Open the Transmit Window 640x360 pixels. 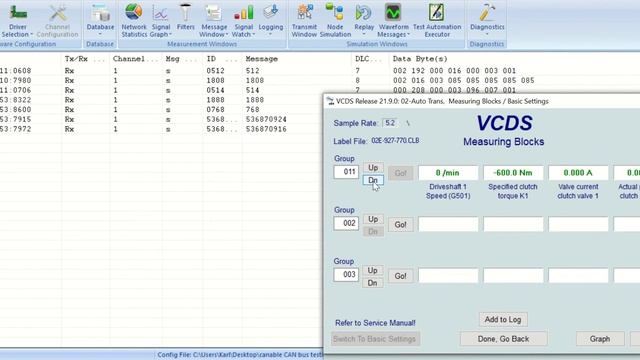click(x=304, y=20)
